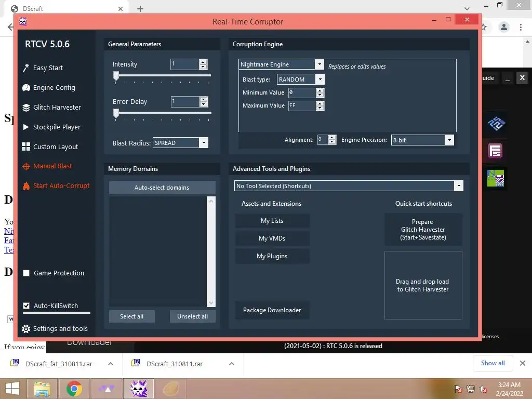Screen dimensions: 532x399
Task: Enable the Game Protection checkbox
Action: click(26, 273)
